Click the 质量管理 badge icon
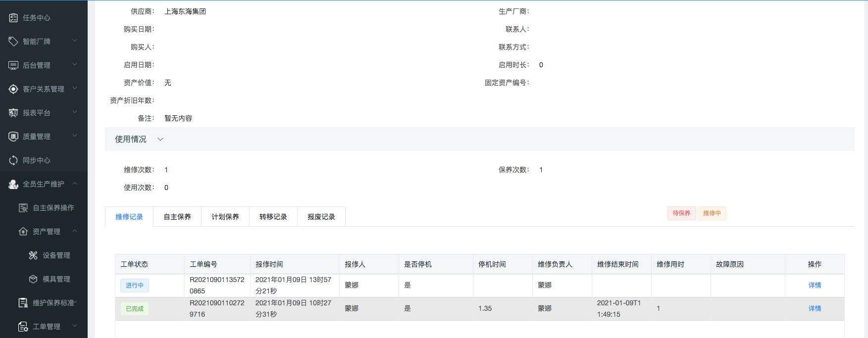Viewport: 868px width, 338px height. pos(13,137)
